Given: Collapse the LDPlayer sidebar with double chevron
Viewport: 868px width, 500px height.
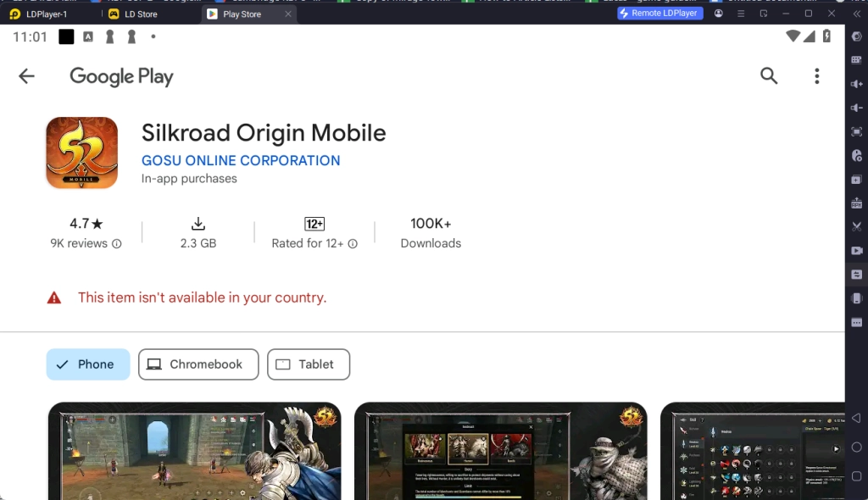Looking at the screenshot, I should tap(857, 14).
